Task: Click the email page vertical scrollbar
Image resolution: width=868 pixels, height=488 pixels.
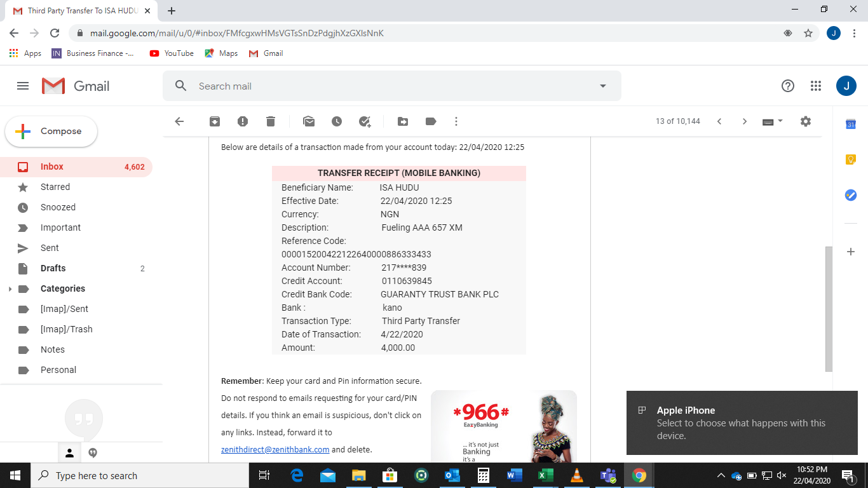Action: click(x=829, y=309)
